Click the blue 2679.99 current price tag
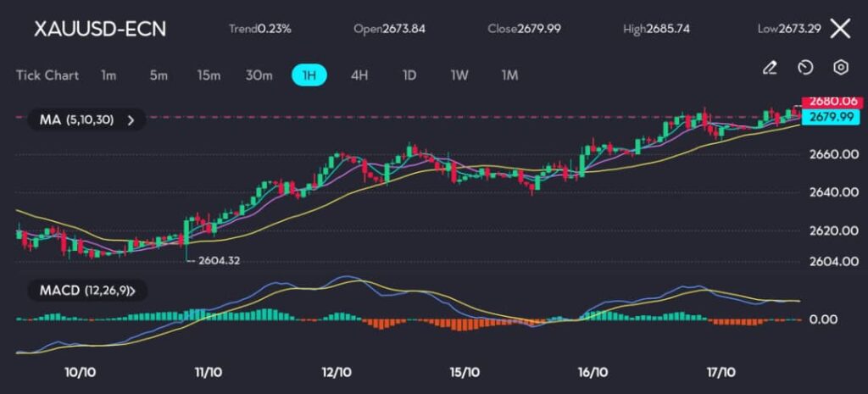Screen dimensions: 868x394 pyautogui.click(x=831, y=117)
